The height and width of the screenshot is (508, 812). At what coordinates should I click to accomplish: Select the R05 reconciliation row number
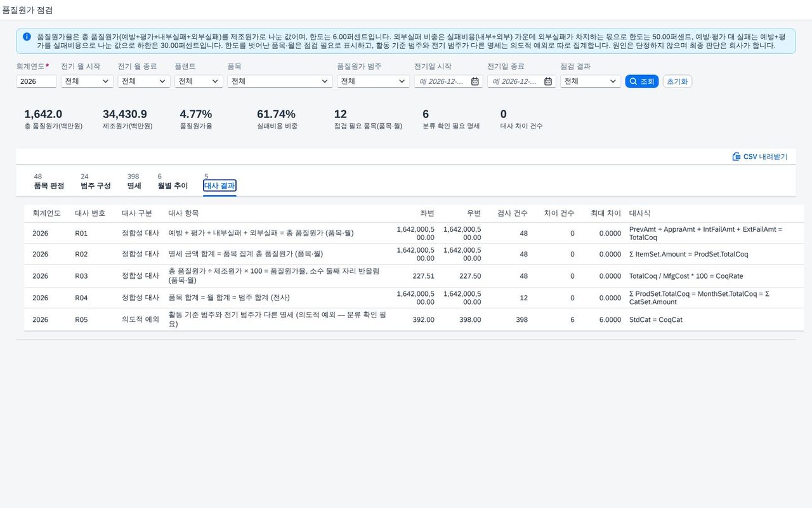point(81,320)
